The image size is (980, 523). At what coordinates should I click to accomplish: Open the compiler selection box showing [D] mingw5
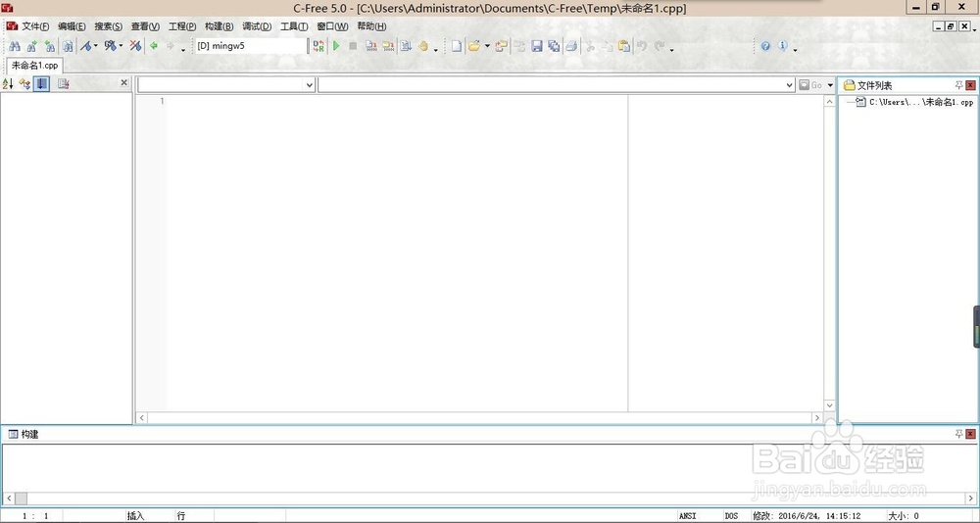click(251, 46)
